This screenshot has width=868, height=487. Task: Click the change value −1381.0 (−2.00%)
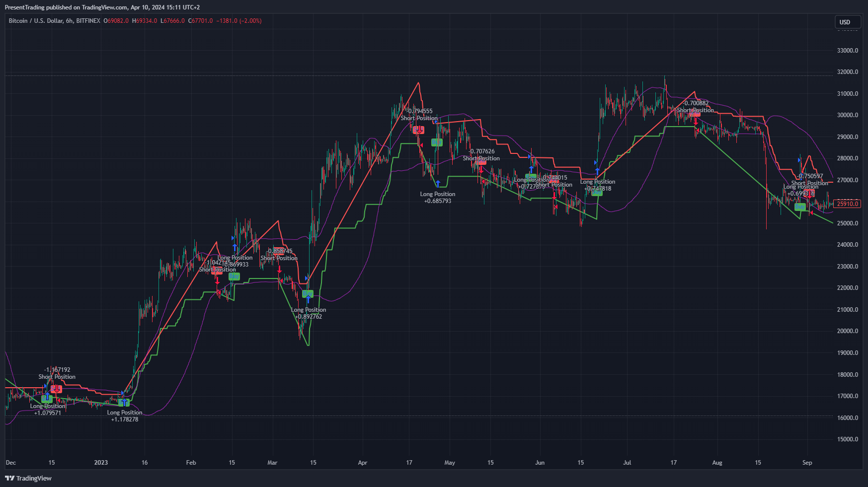pos(239,21)
